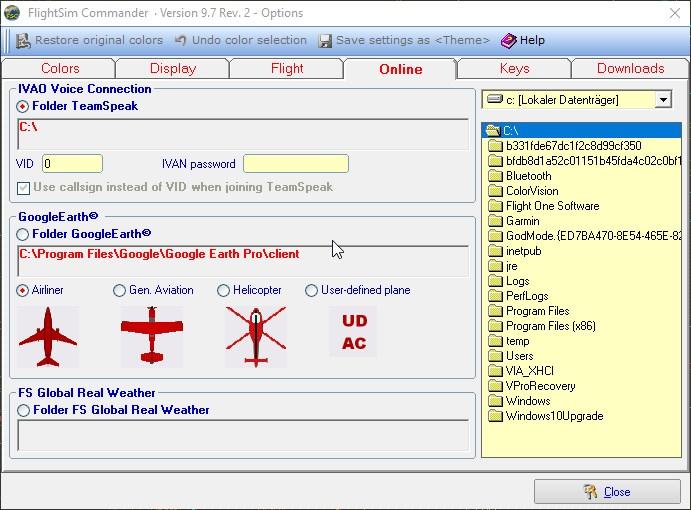Image resolution: width=691 pixels, height=510 pixels.
Task: Select the Flight One Software folder
Action: tap(552, 206)
